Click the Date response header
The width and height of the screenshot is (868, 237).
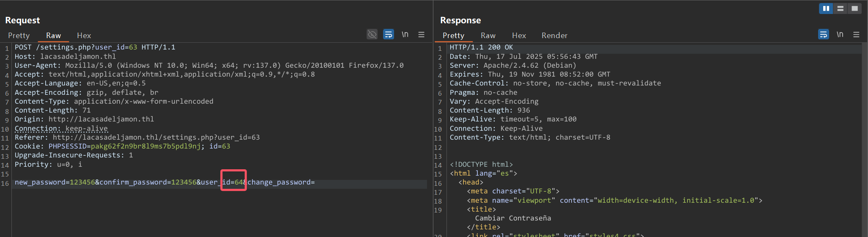[523, 56]
